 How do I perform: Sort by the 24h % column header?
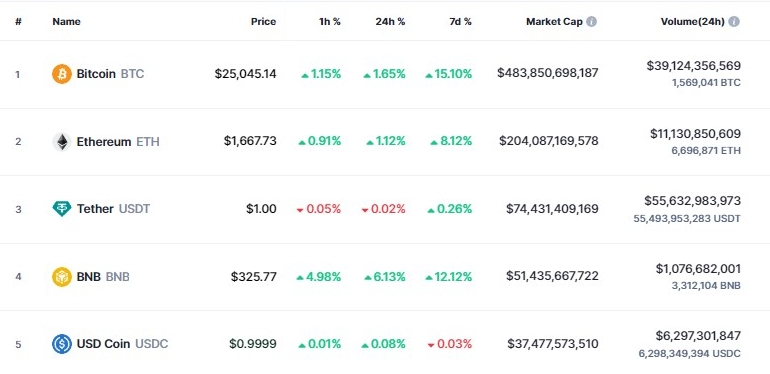pos(390,22)
